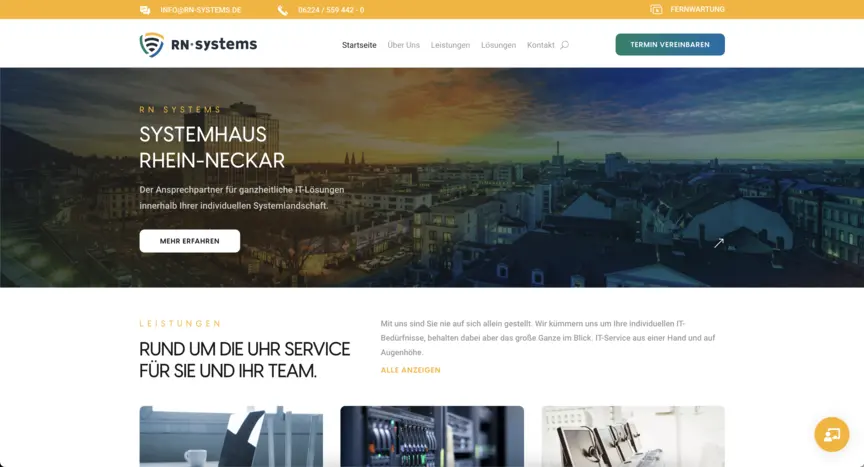This screenshot has height=467, width=864.
Task: Open the server rack service thumbnail
Action: point(432,436)
